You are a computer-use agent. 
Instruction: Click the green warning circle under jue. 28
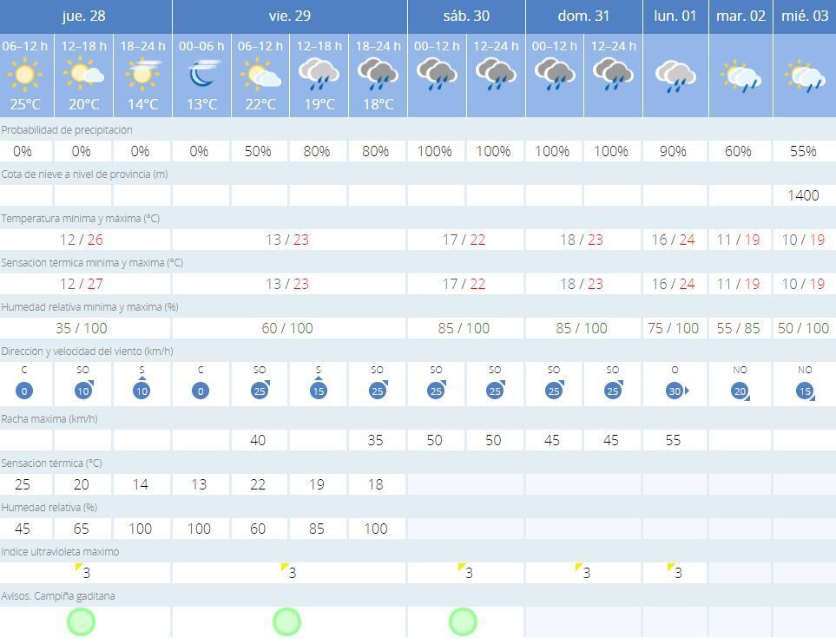(x=81, y=621)
